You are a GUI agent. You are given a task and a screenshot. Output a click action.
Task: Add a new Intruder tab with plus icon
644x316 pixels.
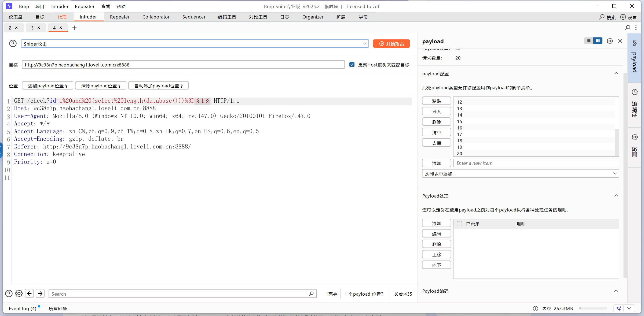click(75, 28)
